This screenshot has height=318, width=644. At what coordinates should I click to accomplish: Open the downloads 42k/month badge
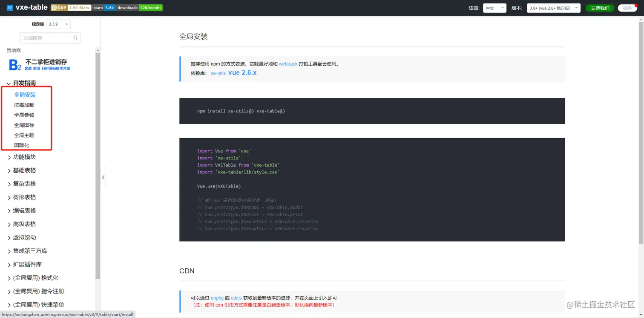pyautogui.click(x=139, y=8)
